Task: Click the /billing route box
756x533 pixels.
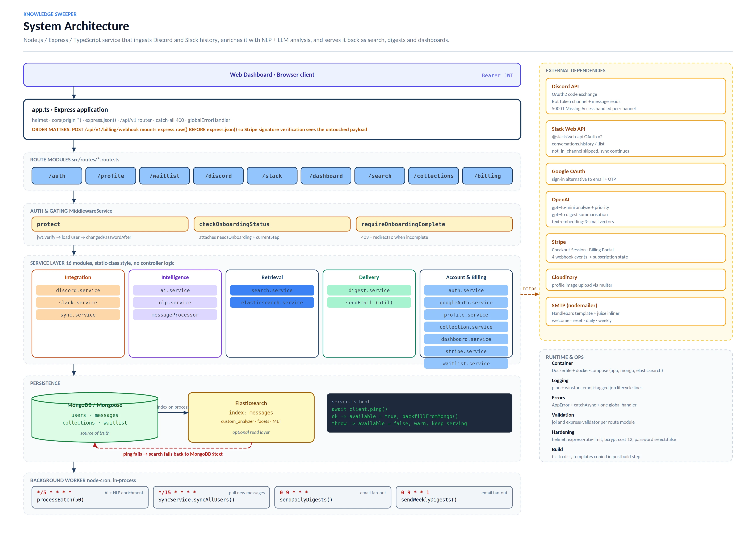Action: (487, 176)
